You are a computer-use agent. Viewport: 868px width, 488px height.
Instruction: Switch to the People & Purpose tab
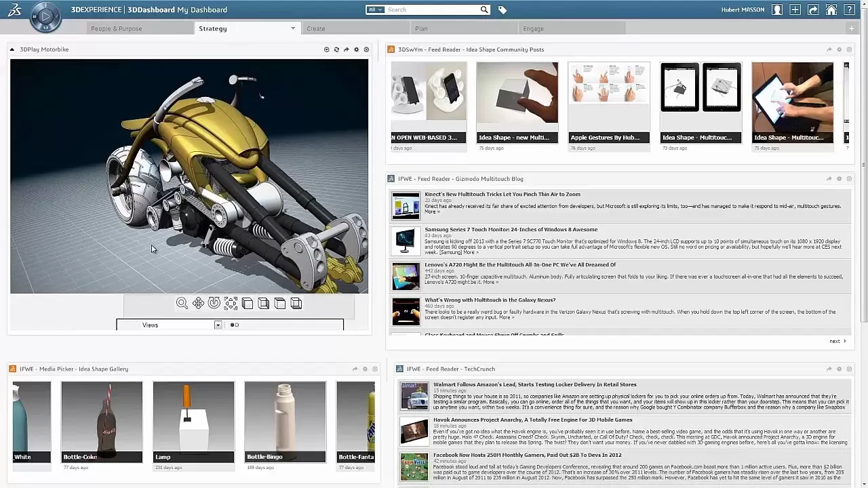point(117,28)
